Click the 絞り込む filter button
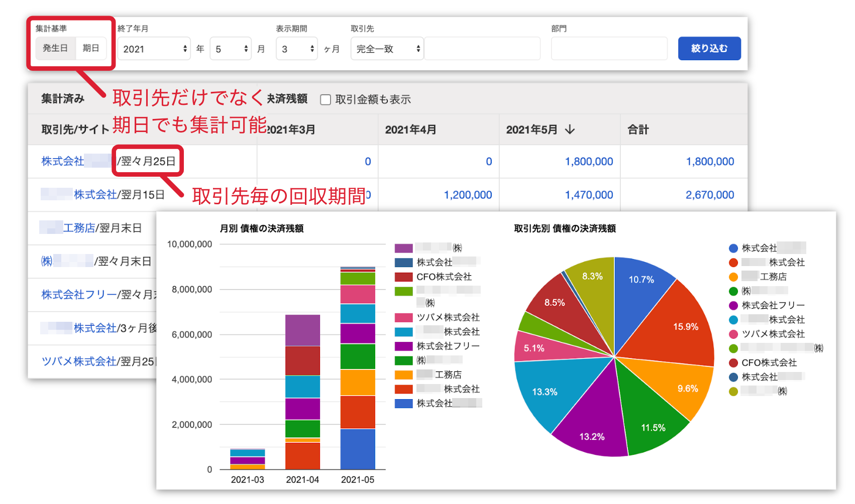The width and height of the screenshot is (855, 504). (x=709, y=49)
